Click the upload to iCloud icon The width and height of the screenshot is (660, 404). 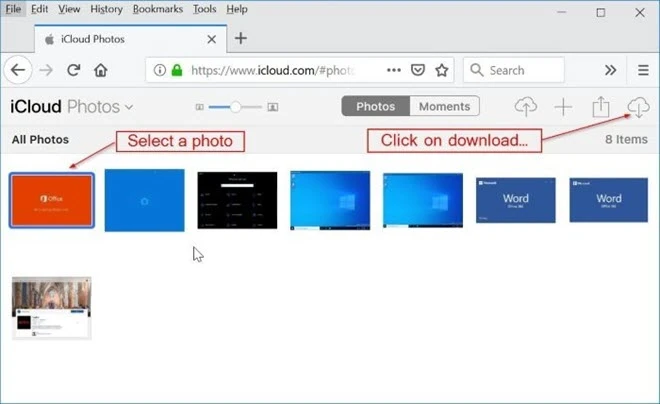[x=526, y=106]
